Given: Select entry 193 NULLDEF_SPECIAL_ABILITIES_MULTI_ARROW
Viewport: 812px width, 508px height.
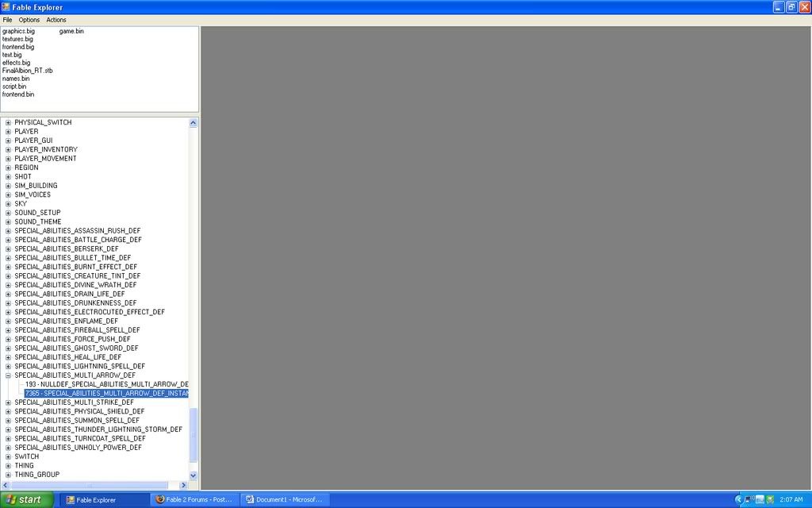Looking at the screenshot, I should [x=107, y=384].
